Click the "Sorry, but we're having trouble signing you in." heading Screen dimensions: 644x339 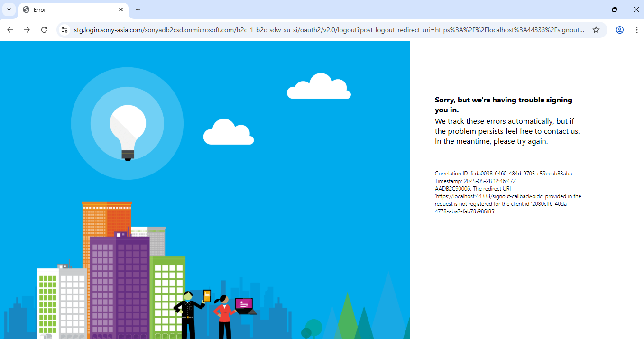[x=504, y=105]
